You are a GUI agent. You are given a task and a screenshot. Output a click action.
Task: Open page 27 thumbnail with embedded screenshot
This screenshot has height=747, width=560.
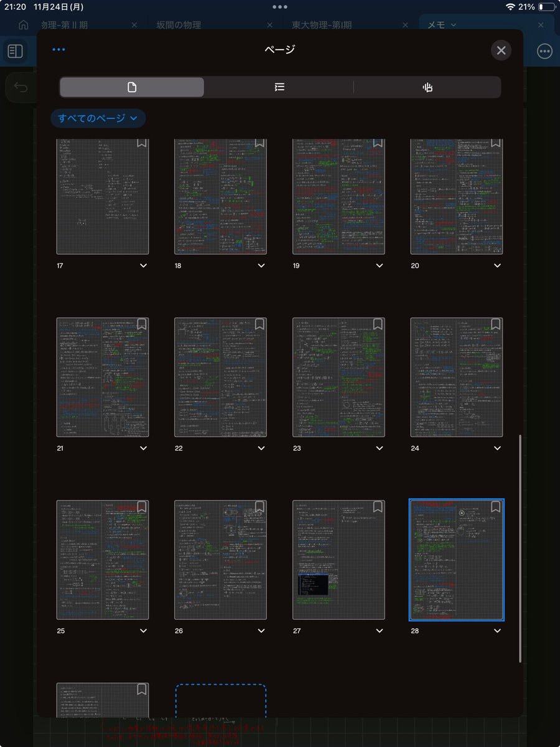coord(338,560)
